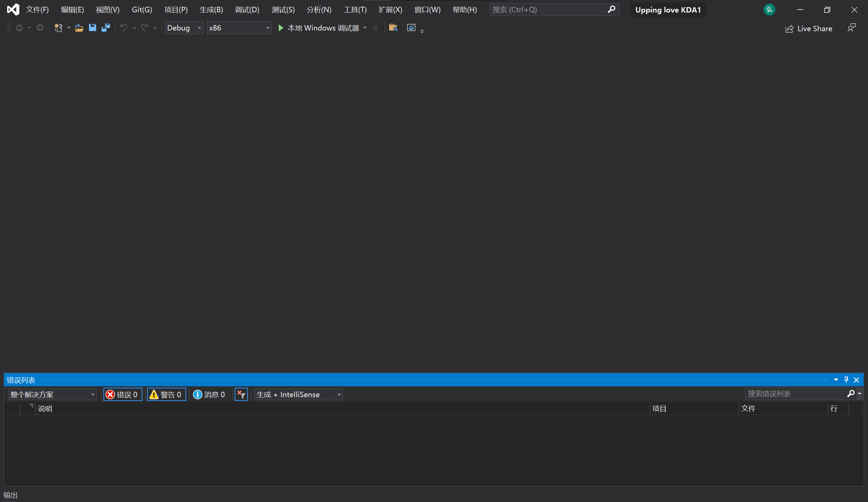Pin the Error List panel
This screenshot has width=868, height=502.
(x=846, y=380)
